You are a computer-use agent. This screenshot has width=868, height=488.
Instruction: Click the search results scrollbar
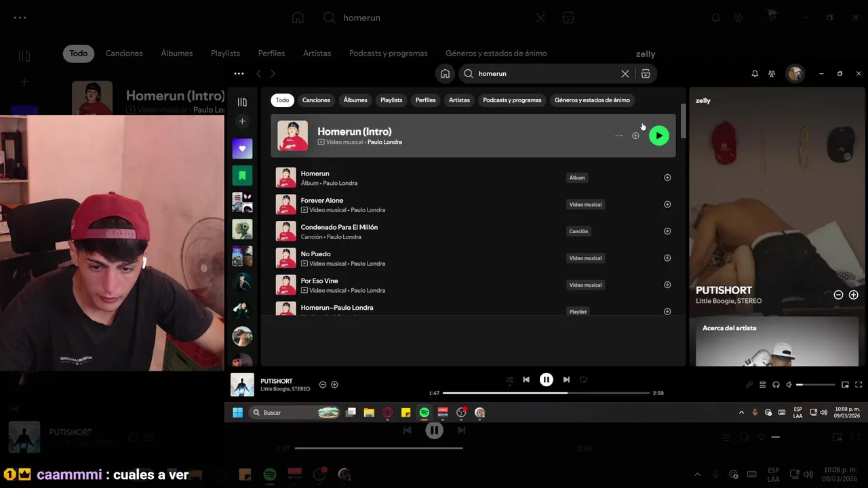pyautogui.click(x=683, y=122)
